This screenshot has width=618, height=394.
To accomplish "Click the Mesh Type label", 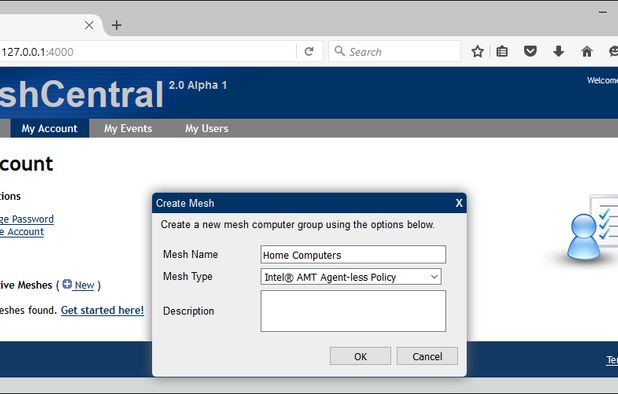I will pyautogui.click(x=188, y=277).
